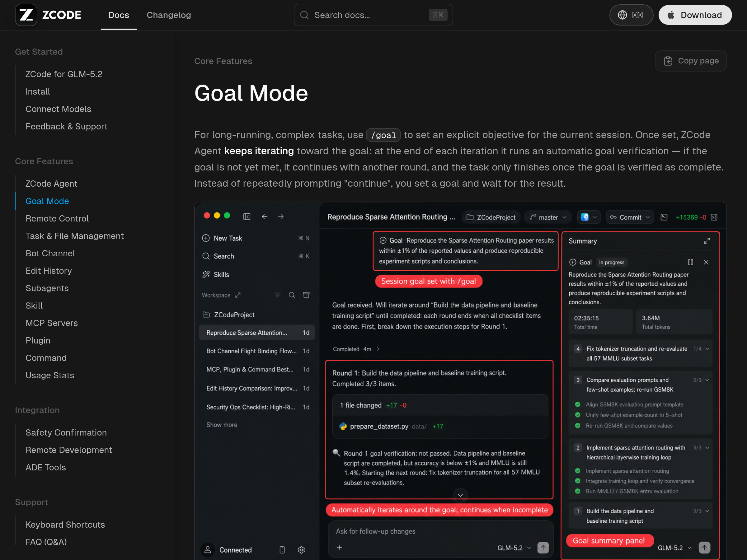Click New Task plus icon
The image size is (747, 560).
(x=206, y=238)
